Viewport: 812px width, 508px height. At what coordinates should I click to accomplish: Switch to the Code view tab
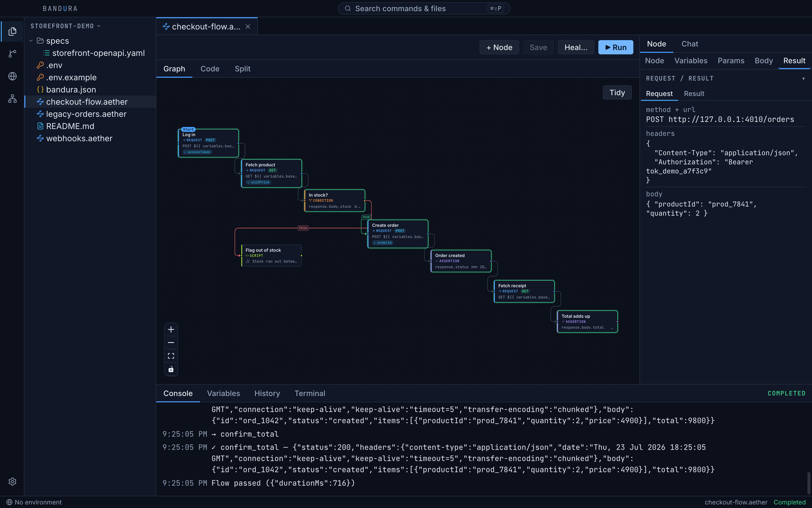click(210, 69)
